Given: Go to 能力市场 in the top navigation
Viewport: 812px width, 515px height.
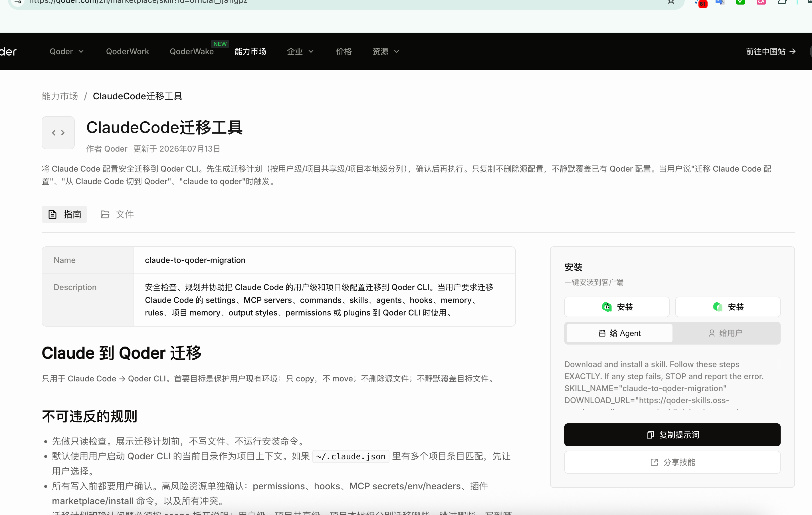Looking at the screenshot, I should (x=250, y=52).
